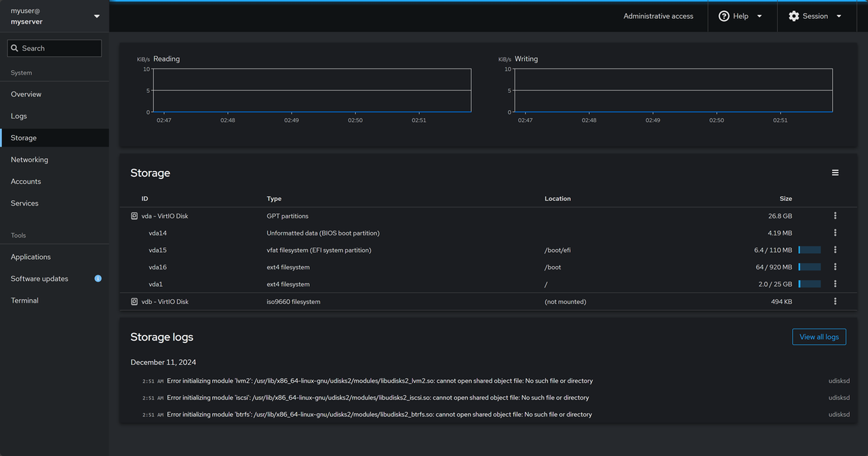
Task: Select the vda - VirtIO Disk row name
Action: (165, 216)
